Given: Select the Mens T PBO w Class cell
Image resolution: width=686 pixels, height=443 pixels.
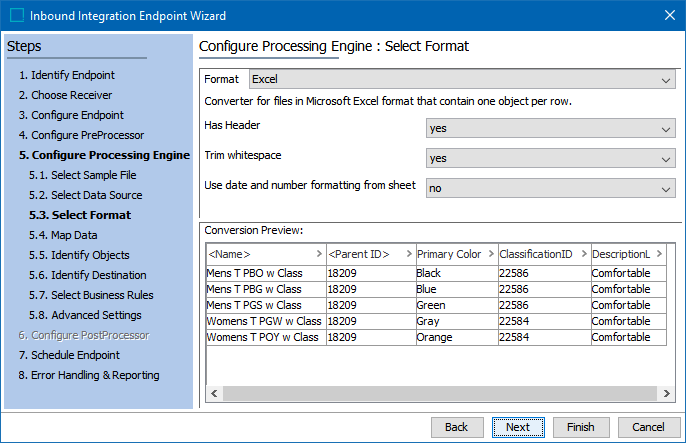Looking at the screenshot, I should [x=265, y=273].
